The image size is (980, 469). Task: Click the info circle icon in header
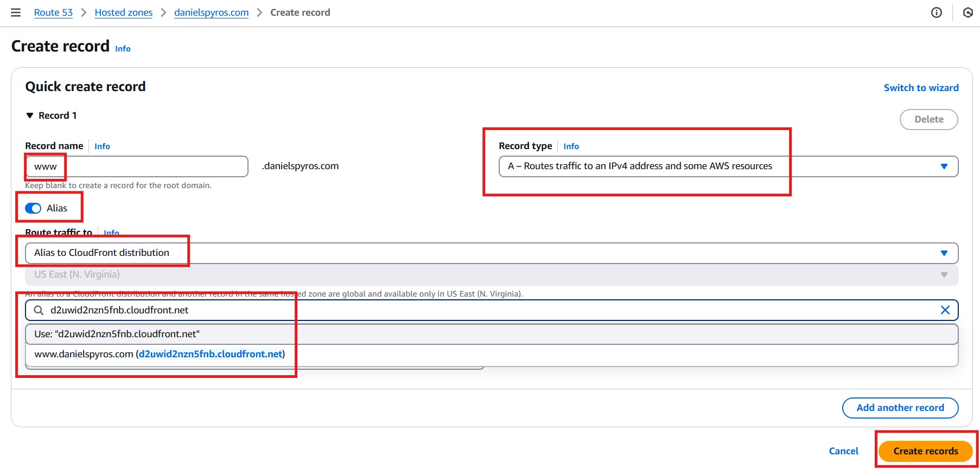(x=936, y=12)
